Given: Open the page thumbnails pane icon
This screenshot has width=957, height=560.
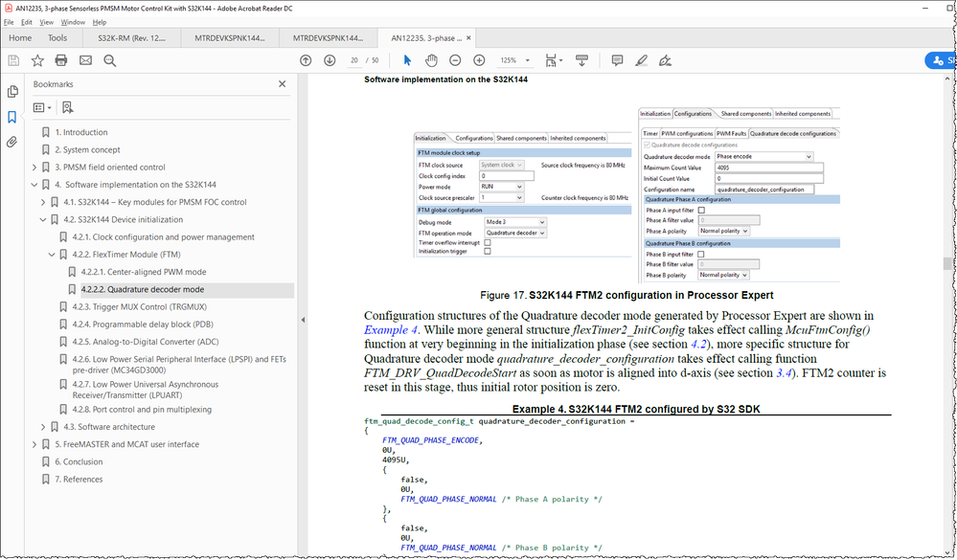Looking at the screenshot, I should (12, 92).
